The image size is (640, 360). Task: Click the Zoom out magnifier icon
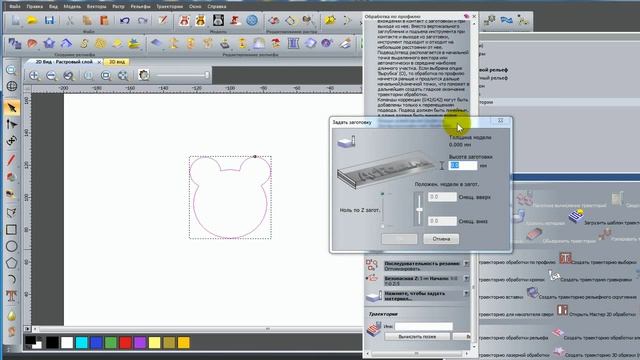pos(51,76)
